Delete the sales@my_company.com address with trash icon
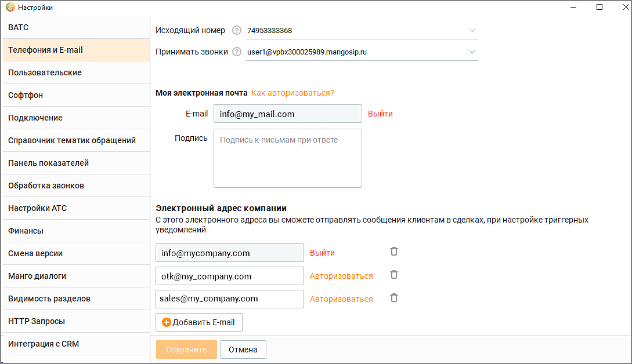 [x=394, y=298]
